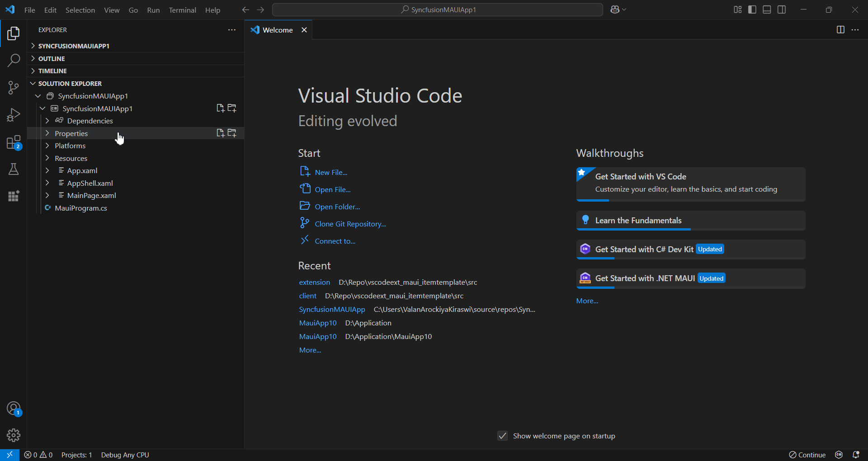The height and width of the screenshot is (461, 868).
Task: Select the Welcome tab
Action: pos(277,30)
